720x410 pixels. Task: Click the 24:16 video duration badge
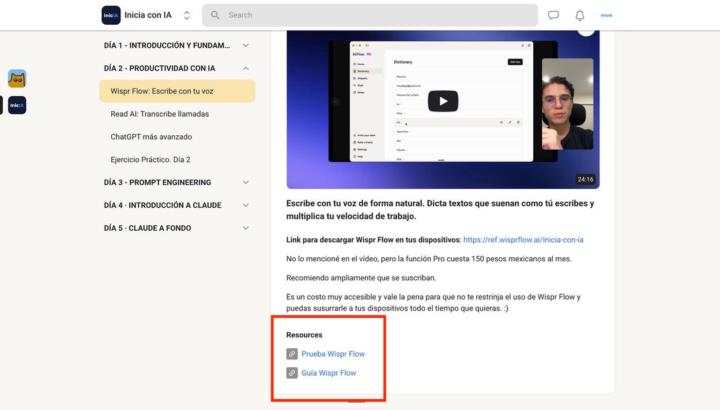click(x=585, y=180)
